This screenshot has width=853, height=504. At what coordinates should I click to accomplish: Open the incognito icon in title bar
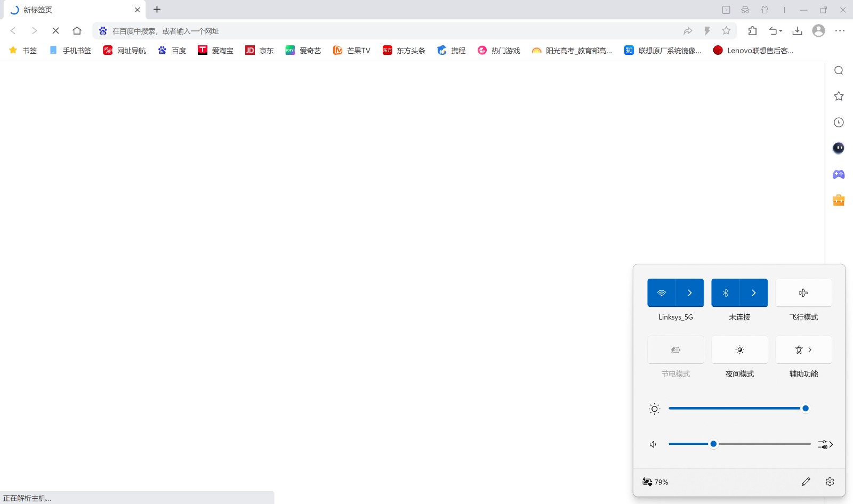click(745, 10)
